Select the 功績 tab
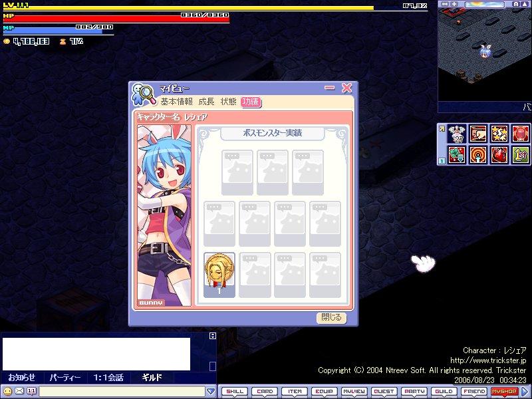The image size is (532, 399). [251, 102]
